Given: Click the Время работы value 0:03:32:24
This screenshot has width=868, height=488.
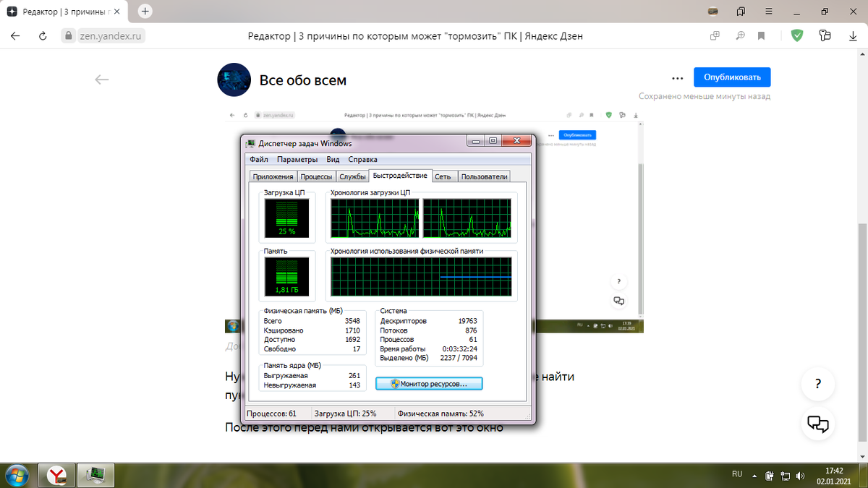Looking at the screenshot, I should click(459, 348).
